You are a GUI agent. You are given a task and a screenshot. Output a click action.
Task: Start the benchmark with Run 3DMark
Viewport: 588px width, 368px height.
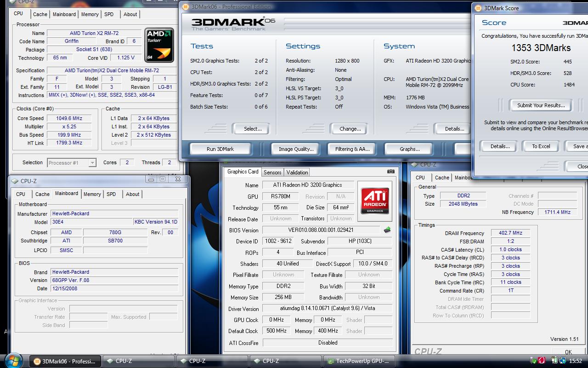click(220, 149)
